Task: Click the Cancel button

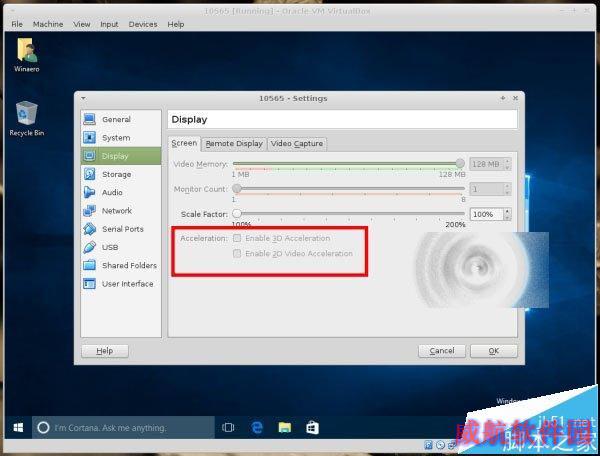Action: click(442, 351)
